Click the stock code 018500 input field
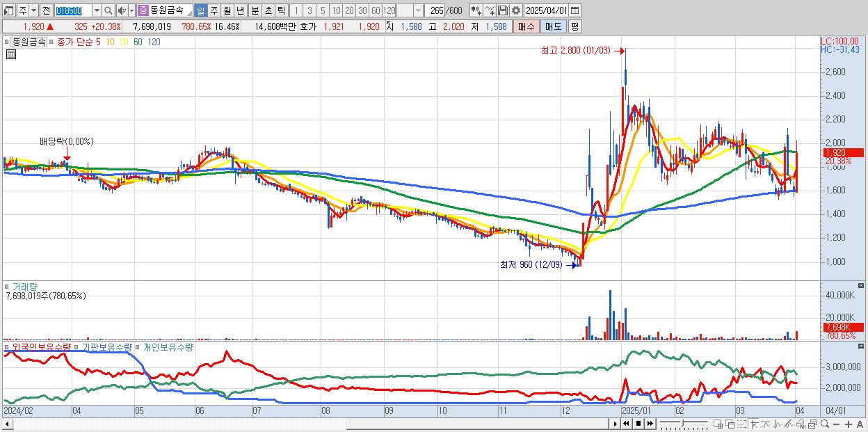 (x=73, y=10)
